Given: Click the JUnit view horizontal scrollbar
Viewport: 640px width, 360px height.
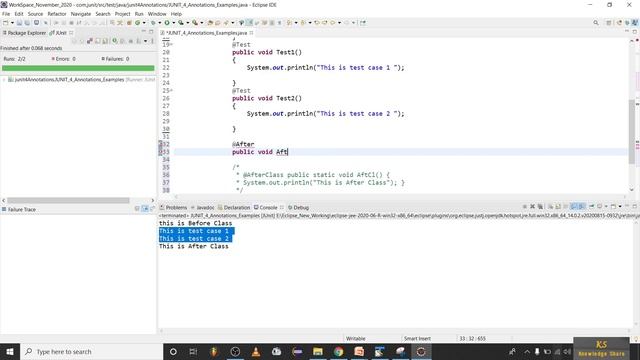Looking at the screenshot, I should (68, 200).
